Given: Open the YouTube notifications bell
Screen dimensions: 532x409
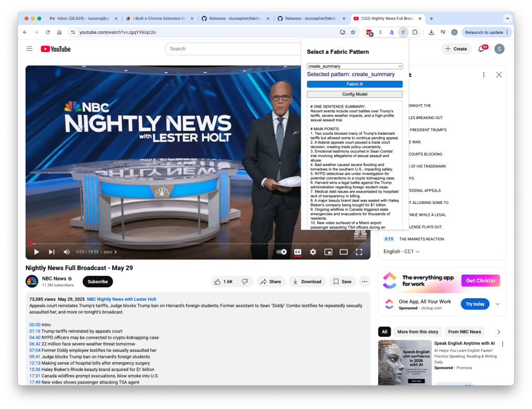Looking at the screenshot, I should 481,49.
